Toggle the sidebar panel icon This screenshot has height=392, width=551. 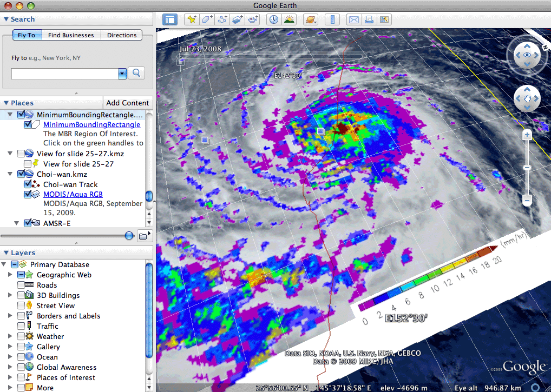point(170,19)
